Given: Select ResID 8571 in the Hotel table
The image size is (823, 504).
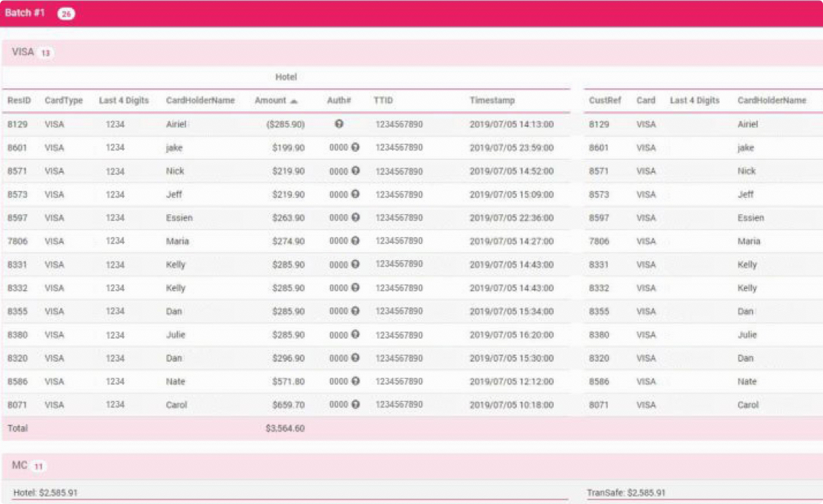Looking at the screenshot, I should pyautogui.click(x=17, y=171).
